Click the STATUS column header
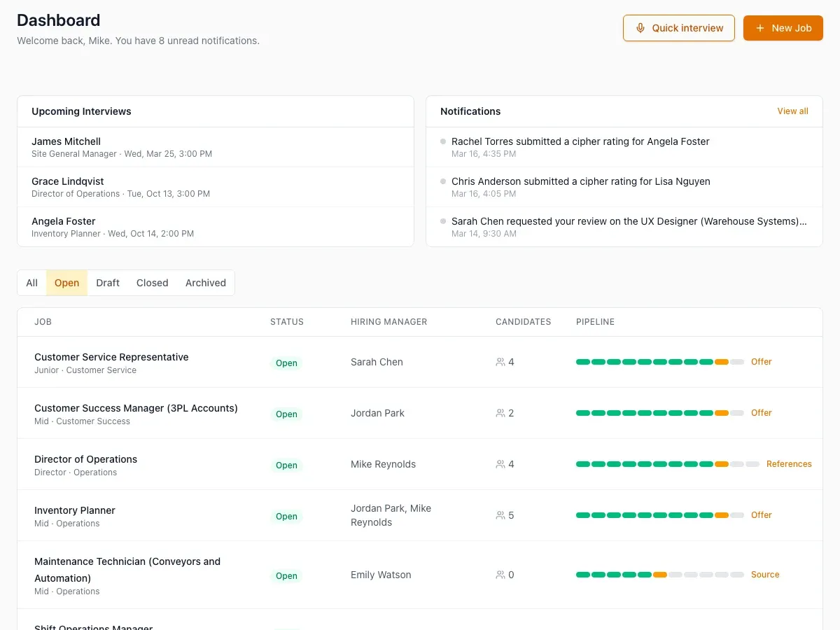Viewport: 840px width, 630px height. click(x=287, y=322)
